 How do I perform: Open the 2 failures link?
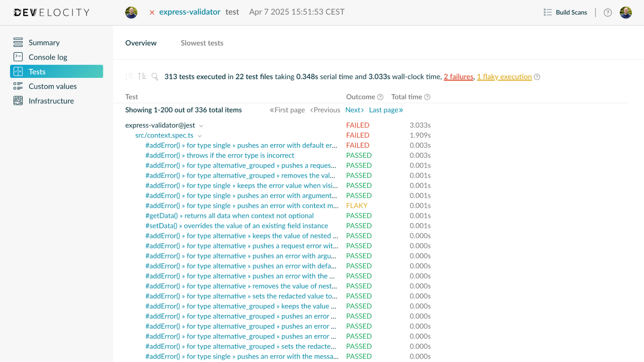click(x=458, y=77)
